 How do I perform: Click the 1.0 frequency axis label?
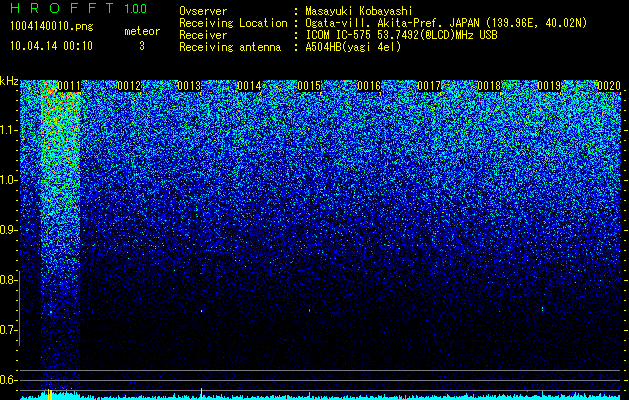click(8, 180)
